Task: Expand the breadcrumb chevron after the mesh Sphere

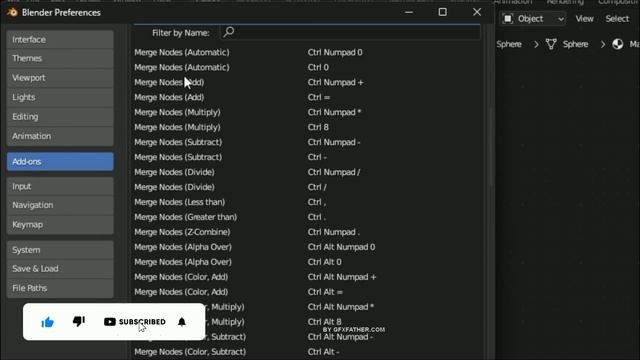Action: [602, 44]
